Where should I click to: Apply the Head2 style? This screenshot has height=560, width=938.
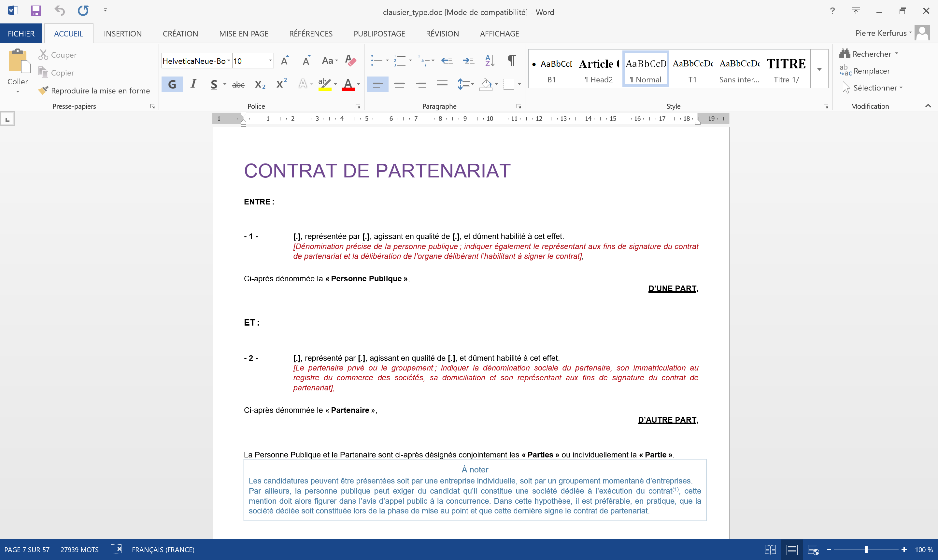tap(599, 69)
